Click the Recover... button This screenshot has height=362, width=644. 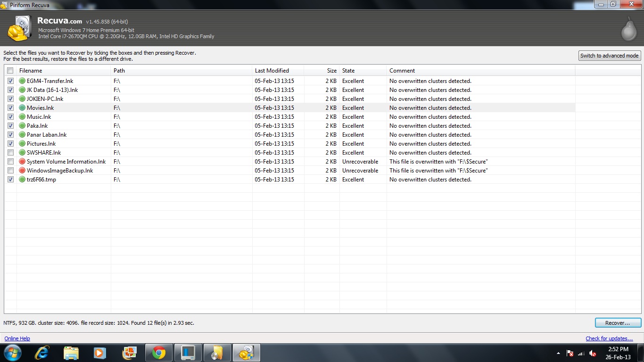click(618, 323)
